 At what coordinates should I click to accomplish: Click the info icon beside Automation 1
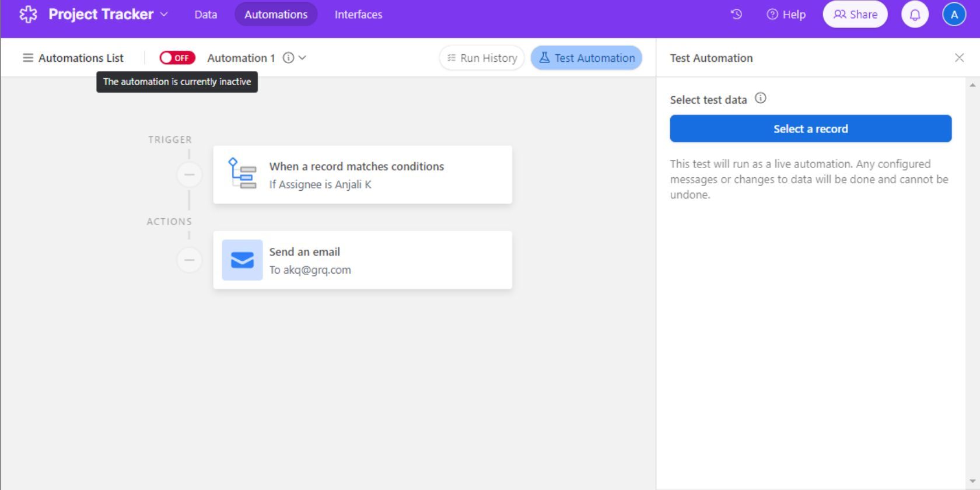pyautogui.click(x=288, y=58)
